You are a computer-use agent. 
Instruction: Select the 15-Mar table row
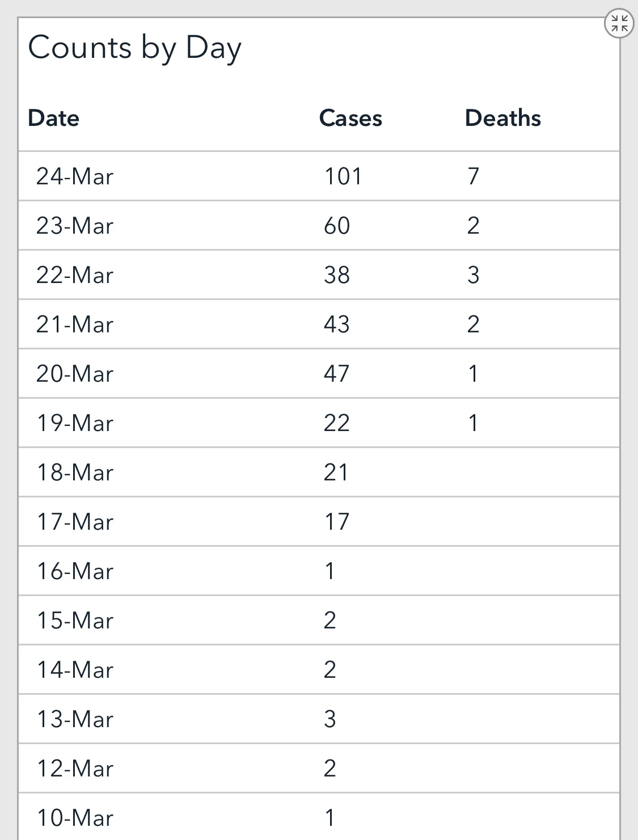[319, 620]
